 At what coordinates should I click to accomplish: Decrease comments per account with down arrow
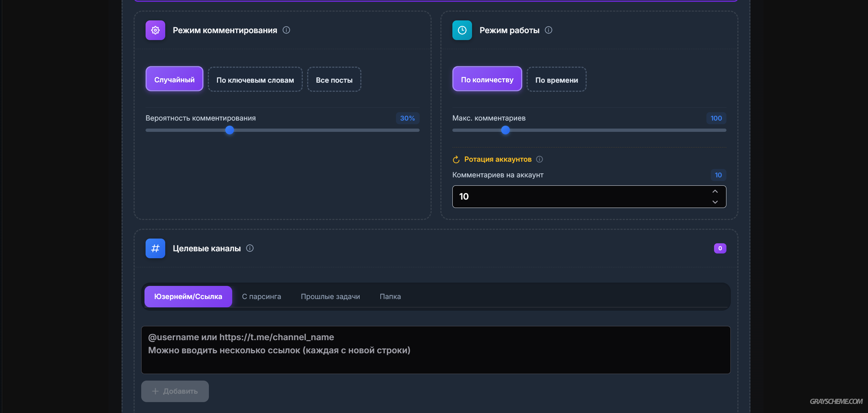[x=715, y=202]
